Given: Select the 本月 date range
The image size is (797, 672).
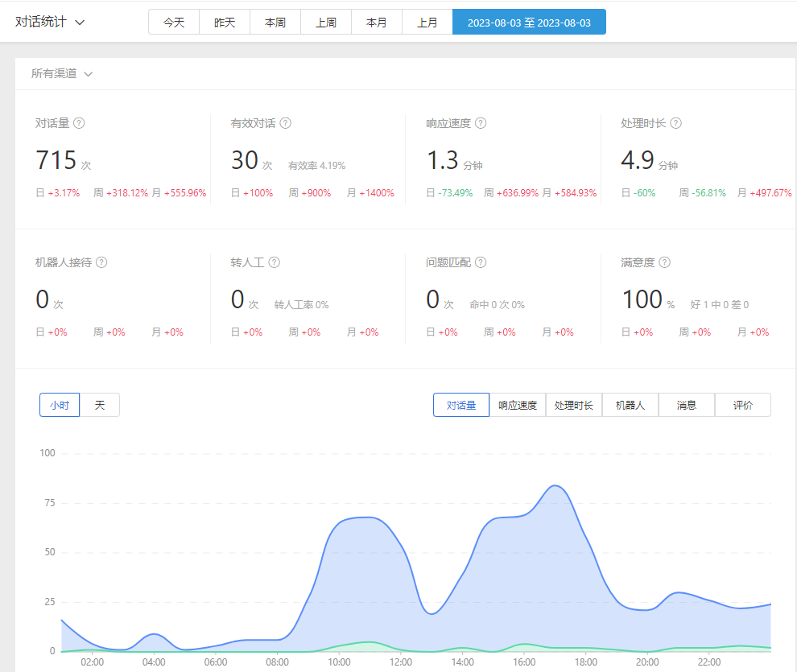Looking at the screenshot, I should tap(377, 23).
